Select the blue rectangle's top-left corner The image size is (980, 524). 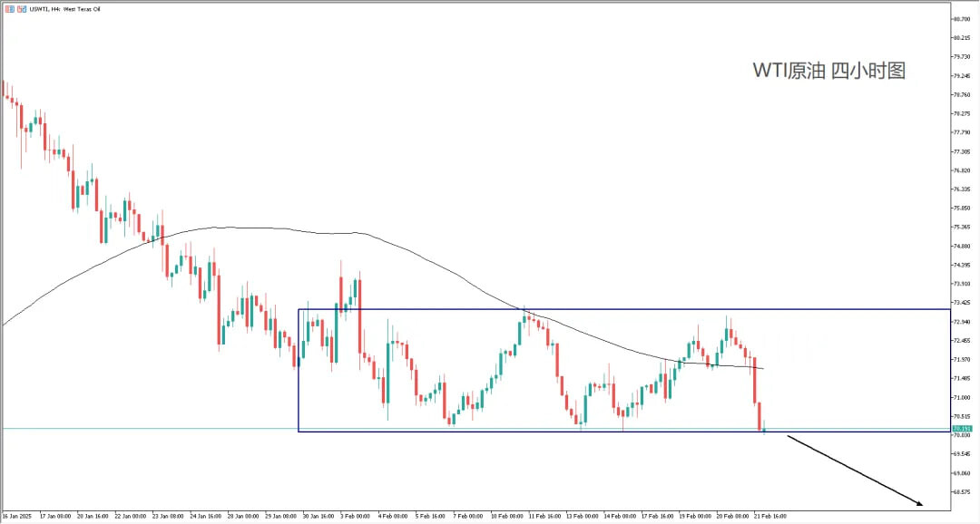[299, 310]
